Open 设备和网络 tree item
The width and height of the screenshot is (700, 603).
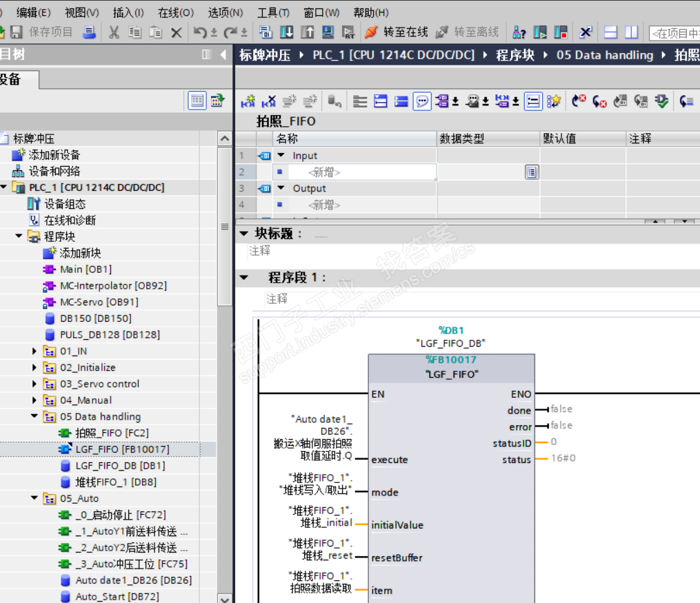54,171
